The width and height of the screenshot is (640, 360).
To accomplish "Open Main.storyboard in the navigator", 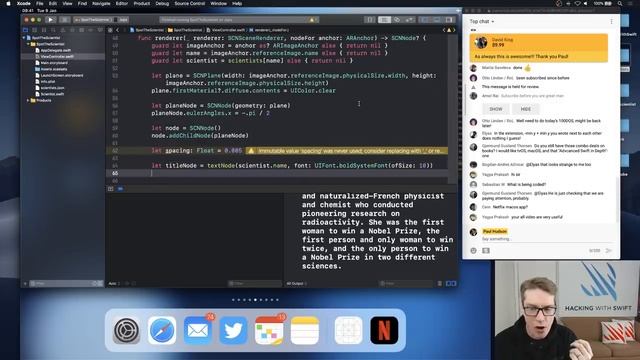I will (54, 63).
